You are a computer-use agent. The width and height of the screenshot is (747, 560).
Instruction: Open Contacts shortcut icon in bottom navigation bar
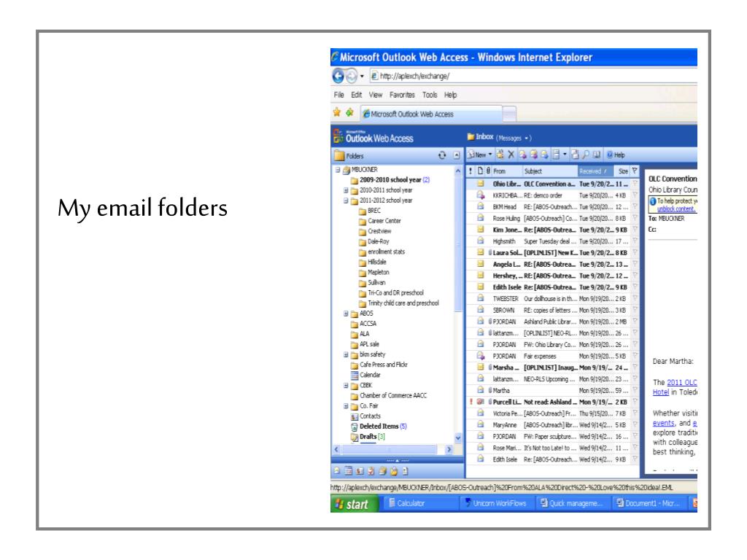point(360,471)
